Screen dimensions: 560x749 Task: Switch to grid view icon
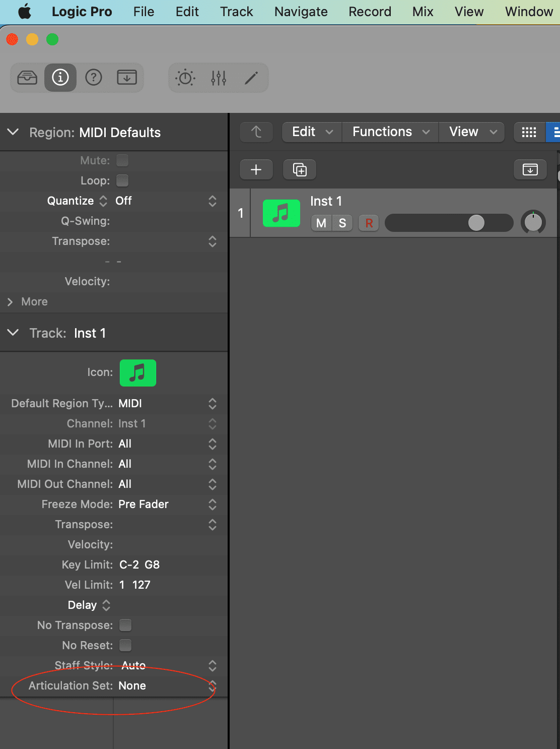click(x=529, y=132)
